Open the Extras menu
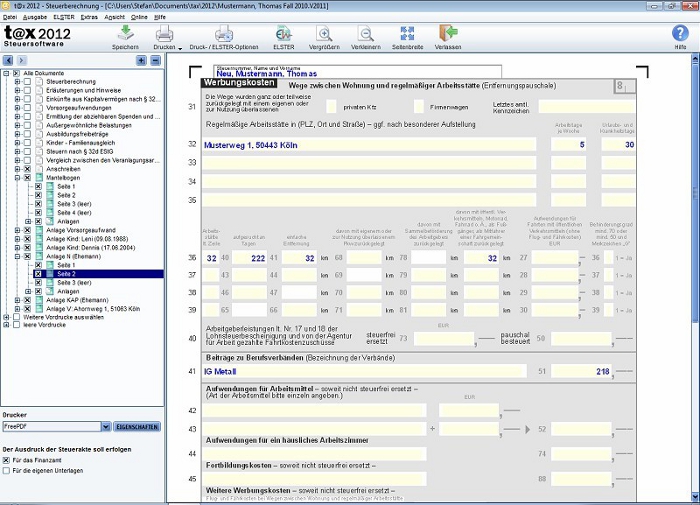 [x=89, y=17]
